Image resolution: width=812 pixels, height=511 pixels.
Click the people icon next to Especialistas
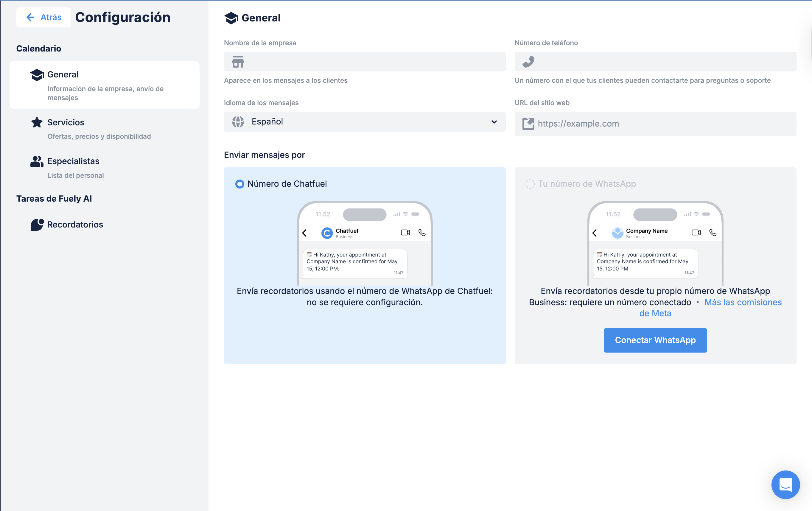(37, 161)
